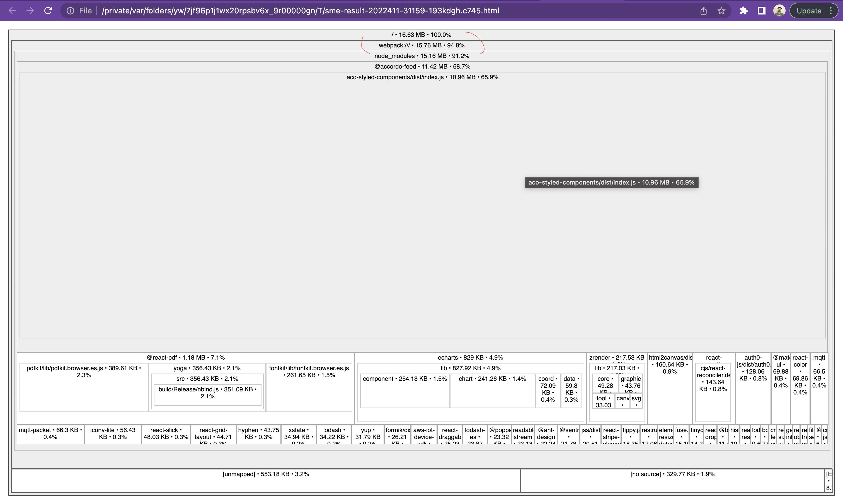Open the Chrome three-dot menu
This screenshot has width=843, height=504.
[x=831, y=11]
